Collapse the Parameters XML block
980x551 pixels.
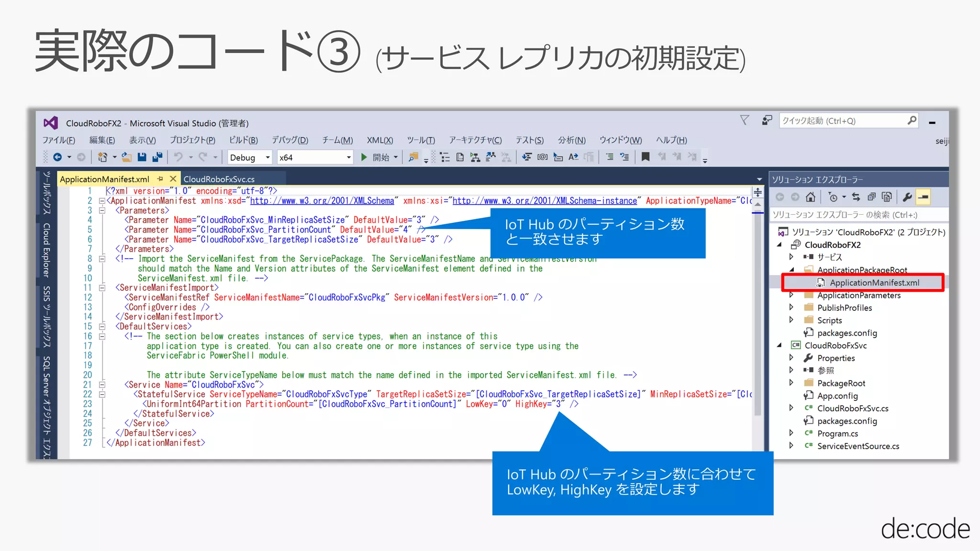click(x=102, y=210)
